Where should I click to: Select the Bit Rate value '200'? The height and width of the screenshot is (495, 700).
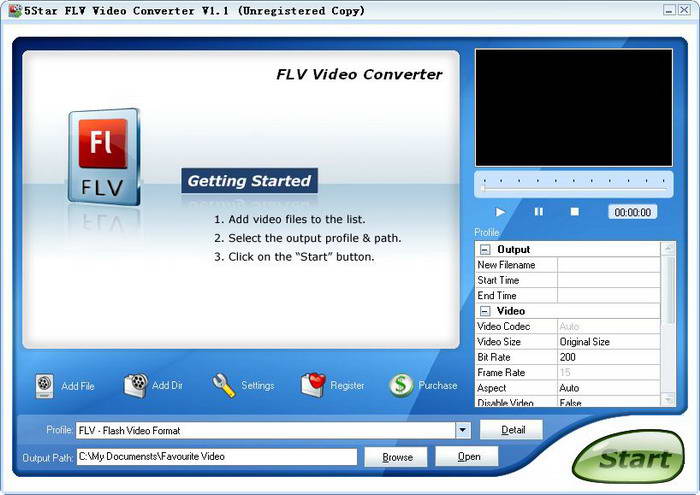point(608,357)
